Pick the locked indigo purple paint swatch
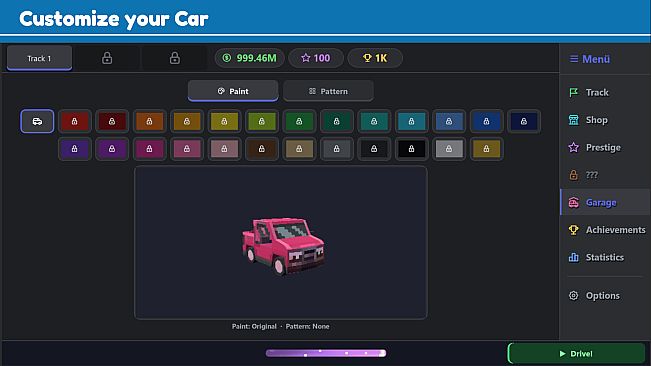651x366 pixels. click(74, 149)
